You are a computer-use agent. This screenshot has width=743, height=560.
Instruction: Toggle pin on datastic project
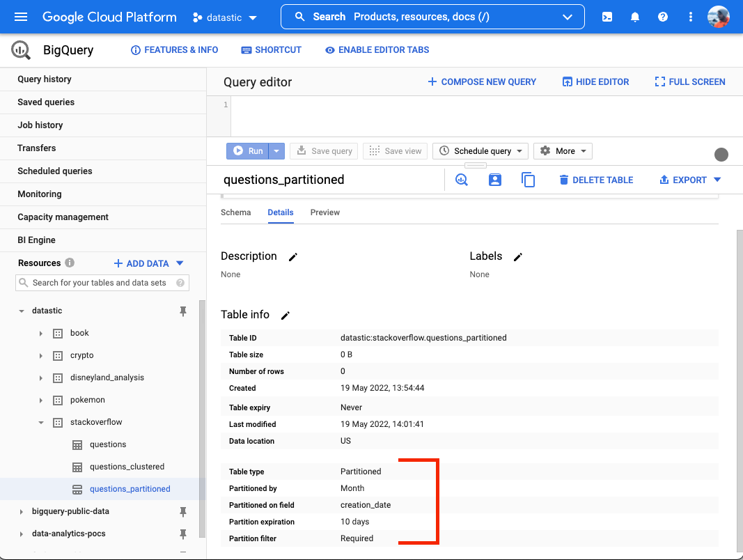(x=183, y=311)
